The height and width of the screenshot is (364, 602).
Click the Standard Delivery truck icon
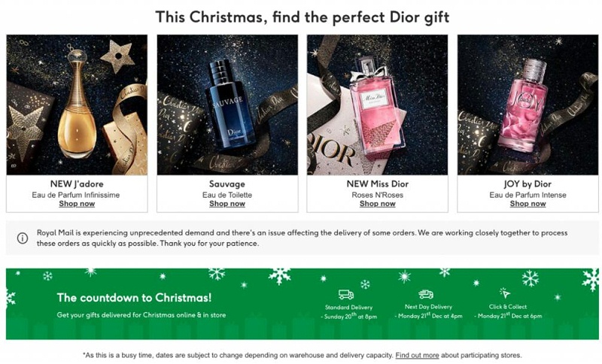346,295
